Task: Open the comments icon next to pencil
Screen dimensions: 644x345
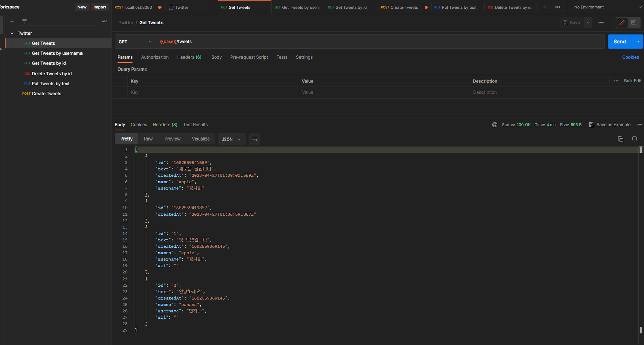Action: click(x=634, y=23)
